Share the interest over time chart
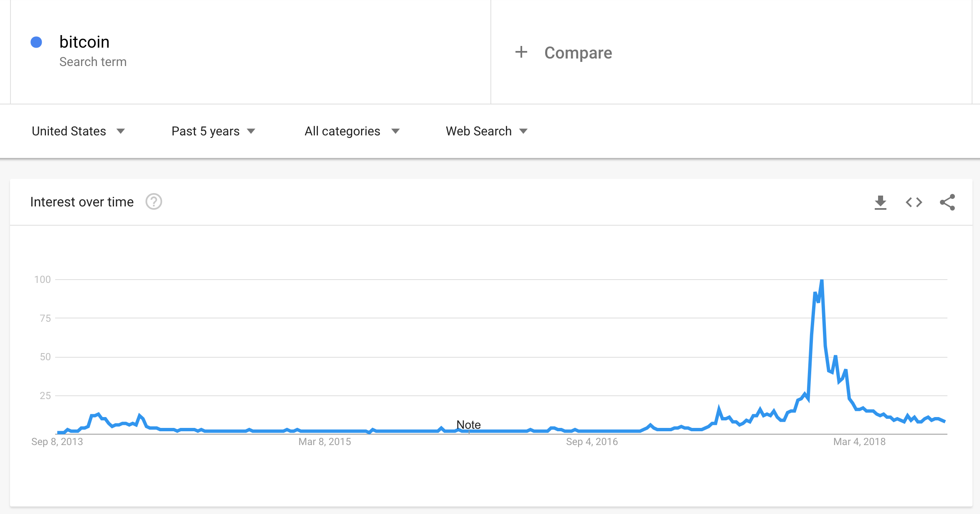Screen dimensions: 980x514 pos(947,202)
